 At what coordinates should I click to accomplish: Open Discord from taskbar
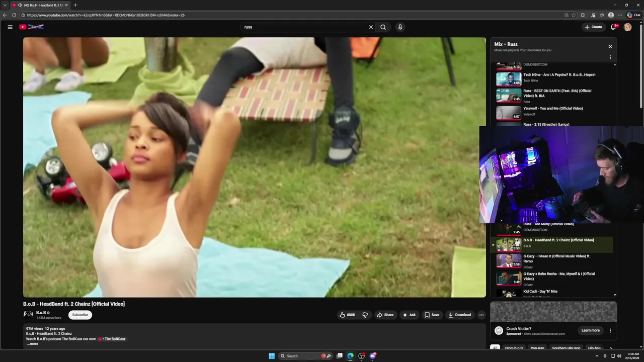point(373,356)
